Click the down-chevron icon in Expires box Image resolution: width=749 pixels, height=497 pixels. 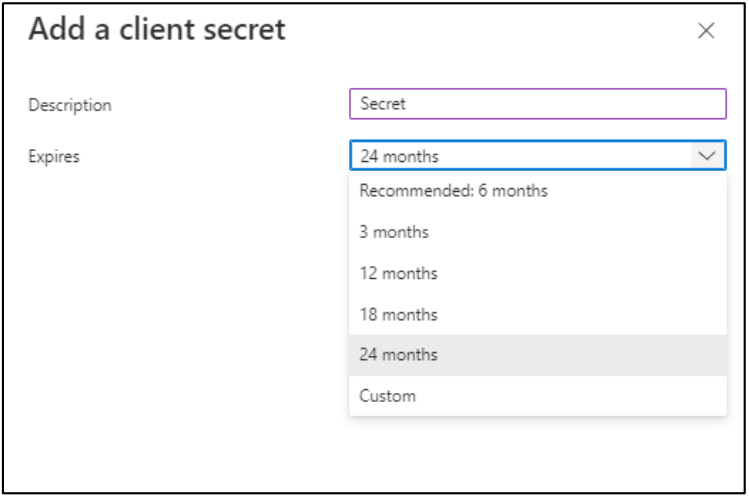tap(707, 156)
